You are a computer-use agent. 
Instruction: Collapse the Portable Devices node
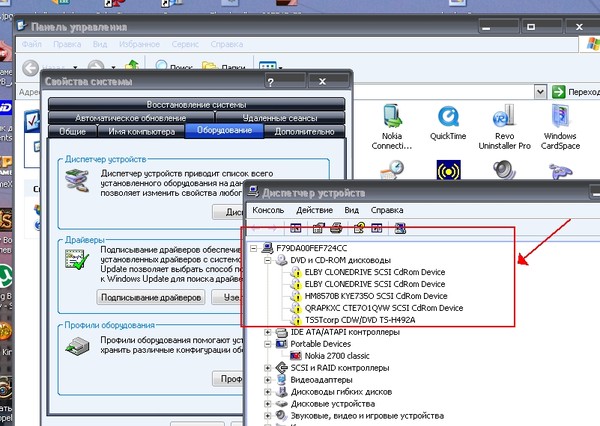click(x=267, y=344)
